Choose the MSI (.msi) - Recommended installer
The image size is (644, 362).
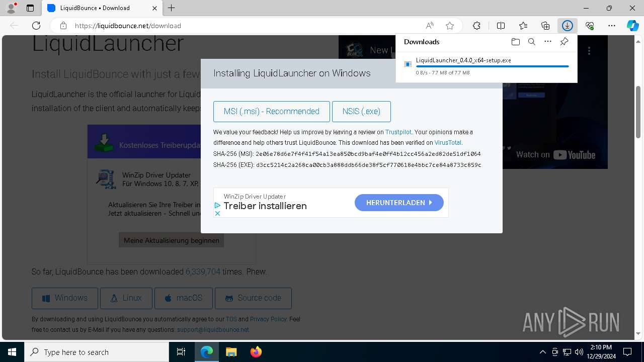272,112
